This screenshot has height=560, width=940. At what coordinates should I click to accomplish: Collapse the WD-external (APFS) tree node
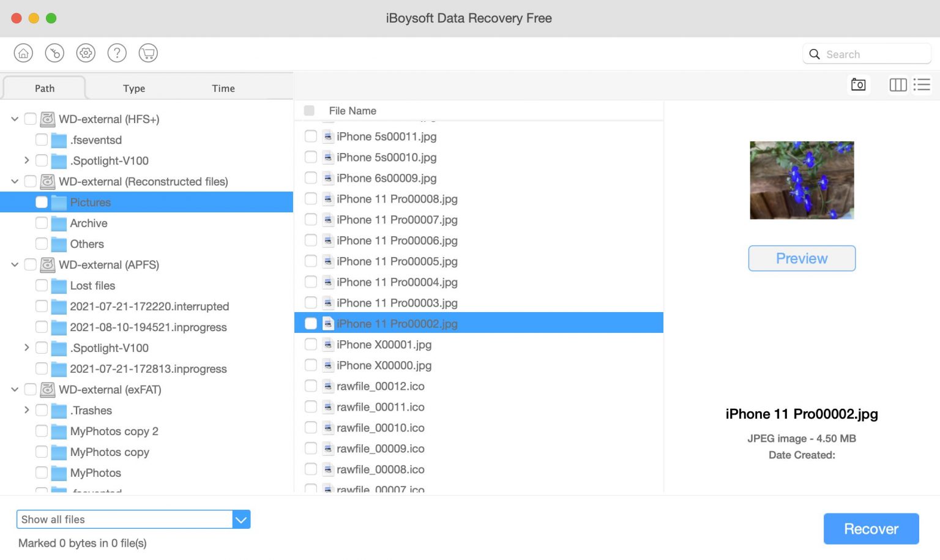[14, 264]
